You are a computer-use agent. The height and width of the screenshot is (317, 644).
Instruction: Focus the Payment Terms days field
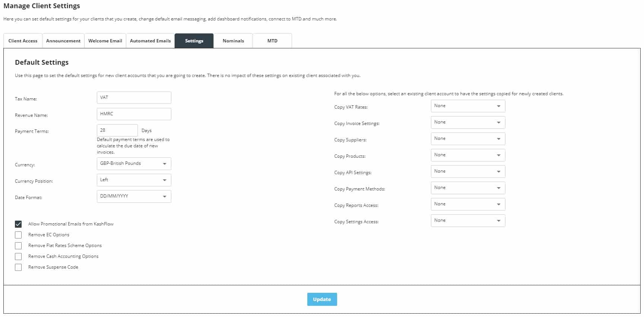tap(117, 130)
